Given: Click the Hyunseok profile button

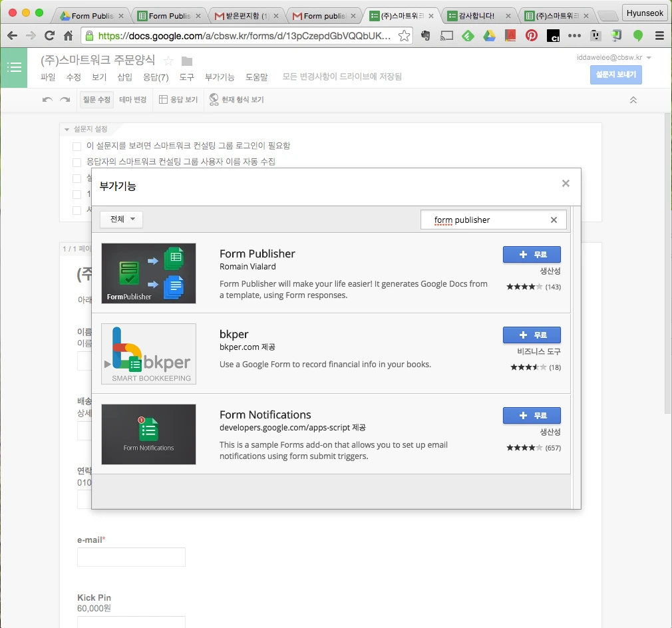Looking at the screenshot, I should (x=644, y=13).
